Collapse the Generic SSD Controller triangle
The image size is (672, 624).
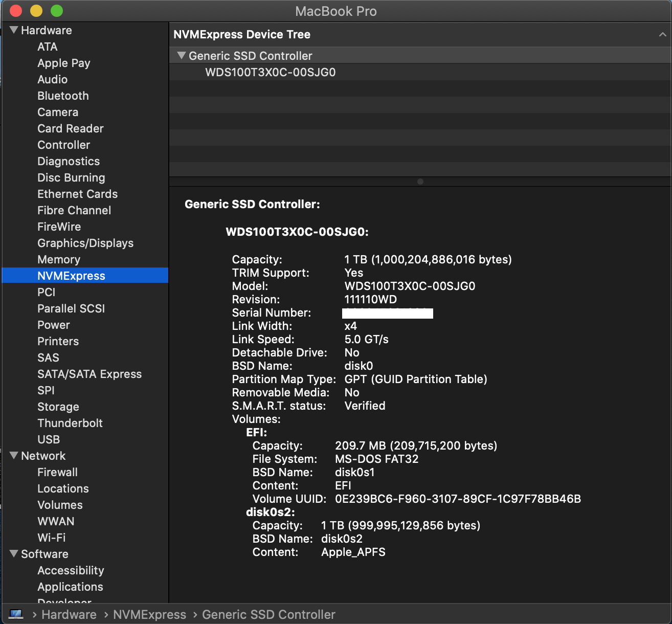[x=182, y=55]
